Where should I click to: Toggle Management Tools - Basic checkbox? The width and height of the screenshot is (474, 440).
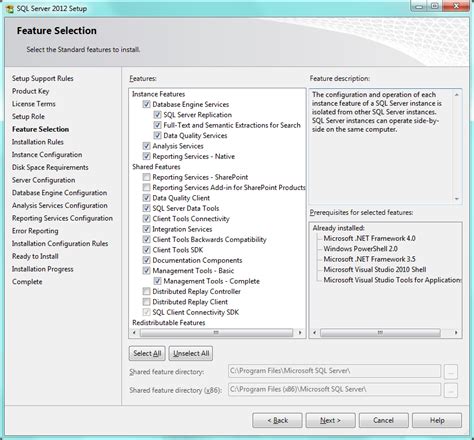[x=146, y=270]
